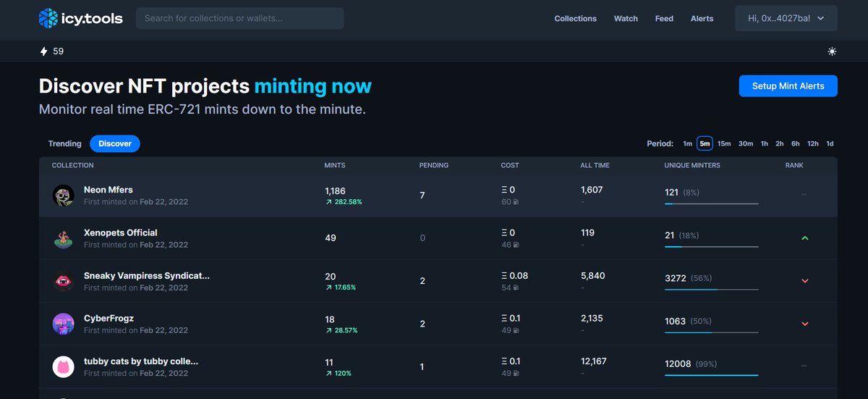Open the Sneaky Vampiress Syndicat... link
The image size is (868, 399).
(147, 276)
